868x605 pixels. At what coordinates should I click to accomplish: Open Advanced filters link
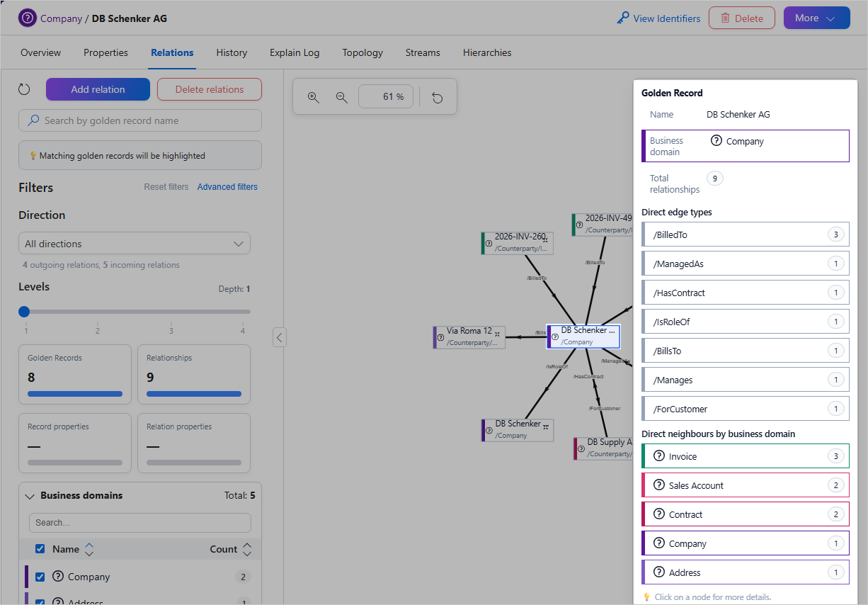(227, 187)
